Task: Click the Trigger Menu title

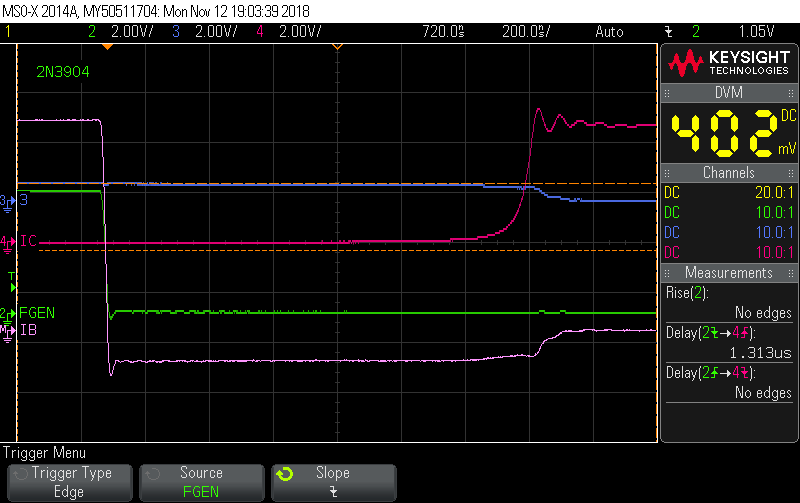Action: pos(44,452)
